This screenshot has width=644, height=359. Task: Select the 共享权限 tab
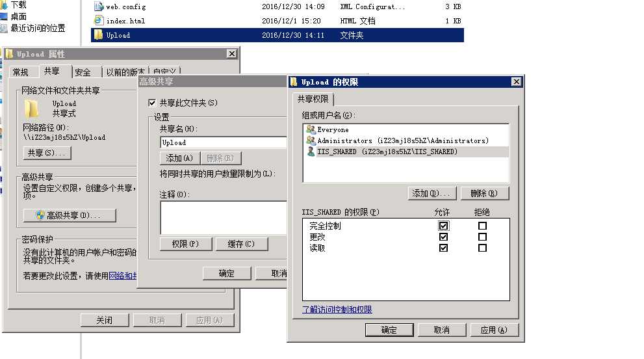pyautogui.click(x=313, y=99)
